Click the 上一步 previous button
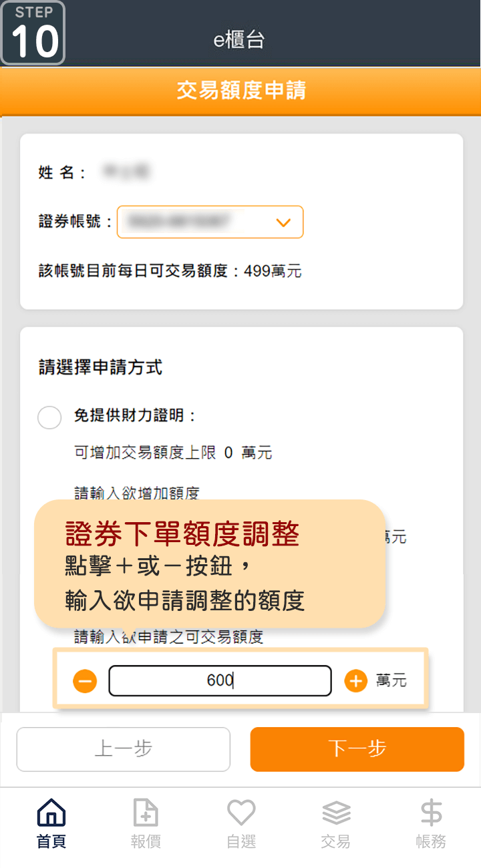The width and height of the screenshot is (481, 868). click(x=124, y=749)
